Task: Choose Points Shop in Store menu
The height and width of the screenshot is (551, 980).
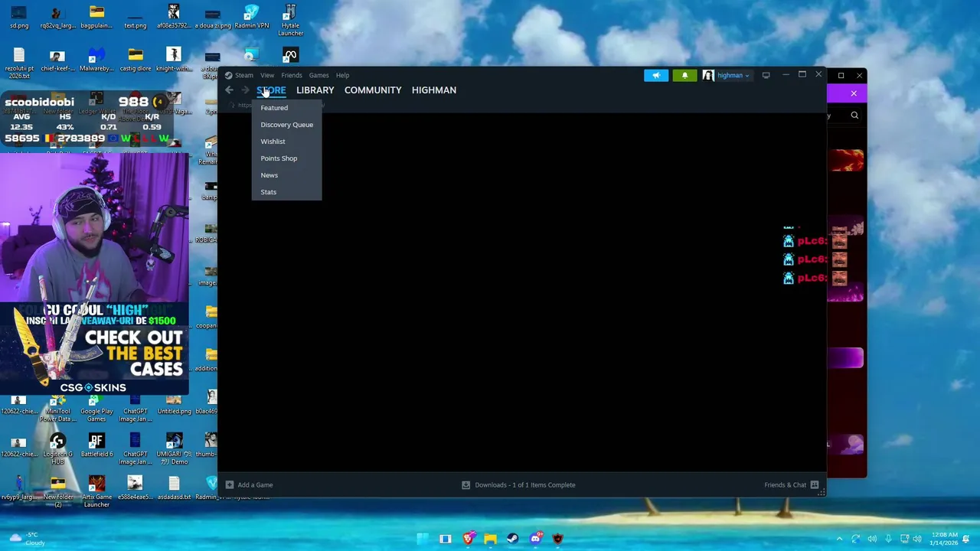Action: 279,158
